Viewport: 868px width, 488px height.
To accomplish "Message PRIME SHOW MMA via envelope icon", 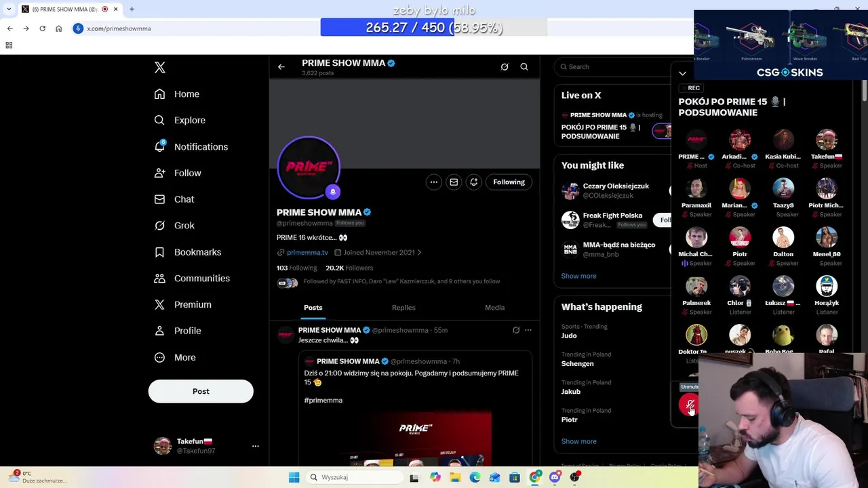I will point(454,182).
